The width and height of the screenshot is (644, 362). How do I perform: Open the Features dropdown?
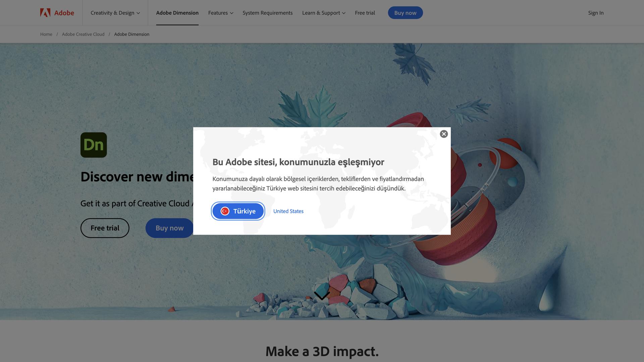220,13
